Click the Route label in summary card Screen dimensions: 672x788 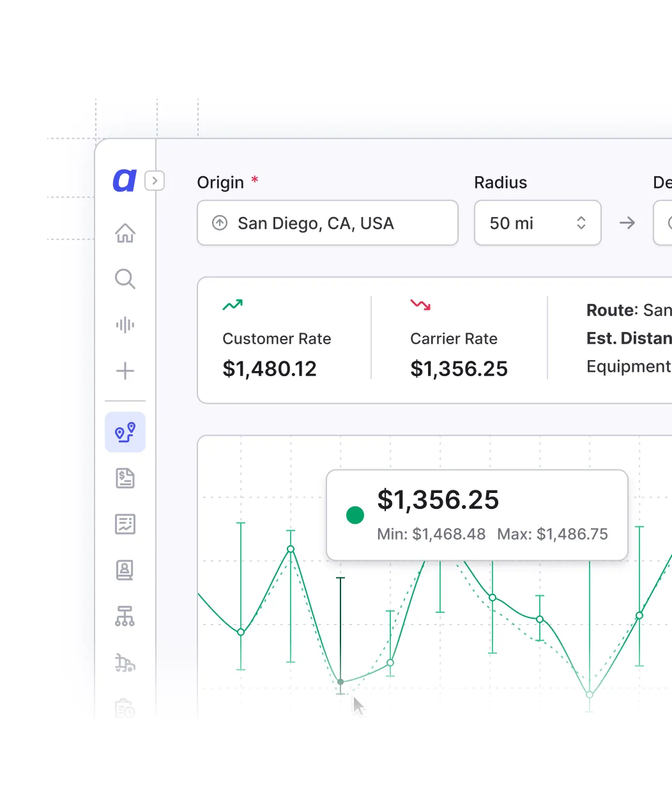click(x=612, y=310)
